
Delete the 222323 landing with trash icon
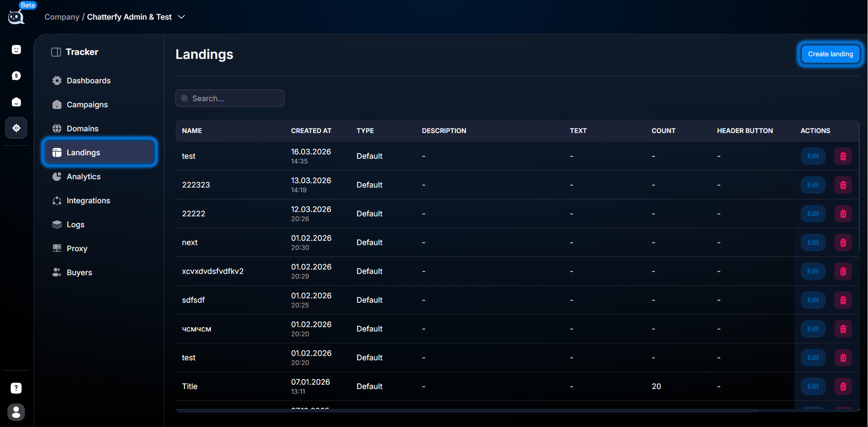click(843, 185)
